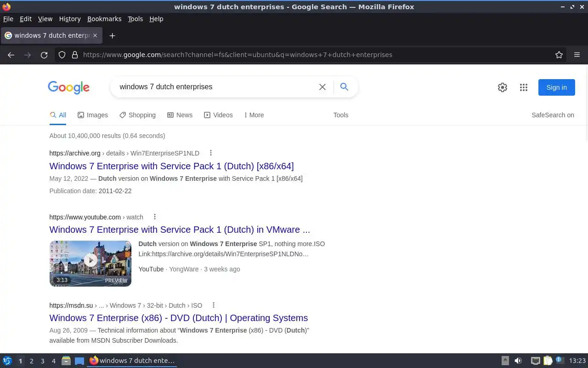This screenshot has width=588, height=368.
Task: Click the msdn.su result URL
Action: [126, 305]
